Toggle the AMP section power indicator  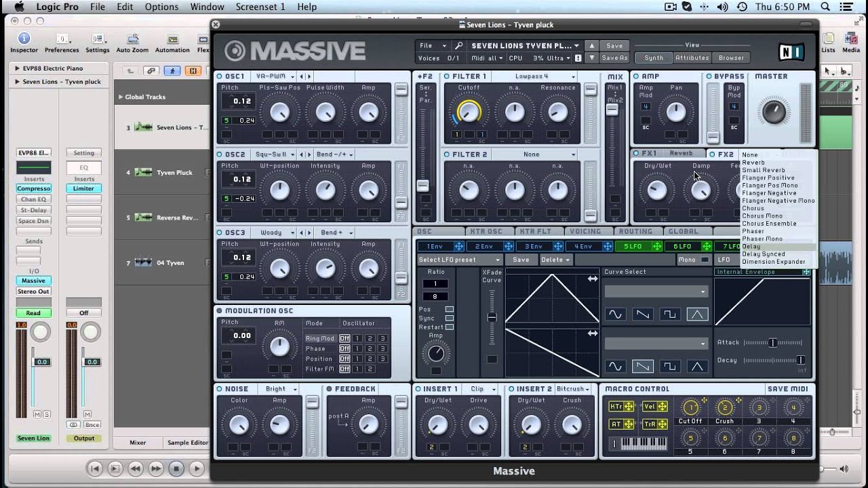tap(636, 77)
